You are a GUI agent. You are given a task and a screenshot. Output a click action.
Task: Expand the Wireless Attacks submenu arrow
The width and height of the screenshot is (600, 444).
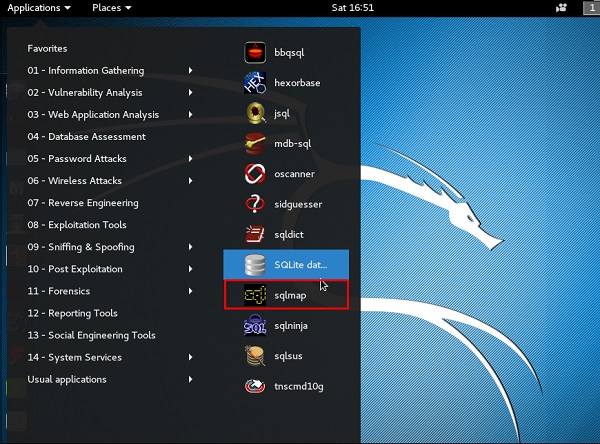pos(190,181)
